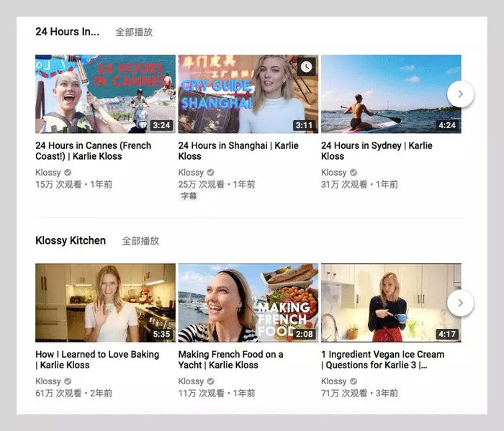This screenshot has width=504, height=431.
Task: Click verified badge under the Vegan Ice Cream video
Action: pyautogui.click(x=354, y=381)
